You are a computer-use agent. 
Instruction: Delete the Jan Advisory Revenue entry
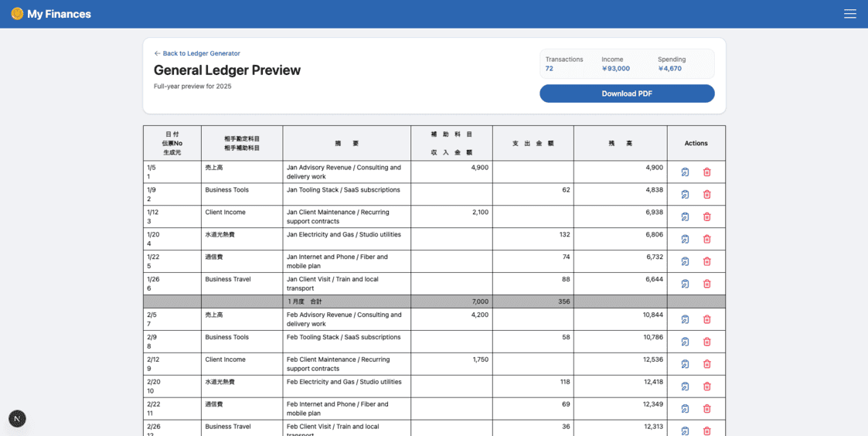(706, 172)
